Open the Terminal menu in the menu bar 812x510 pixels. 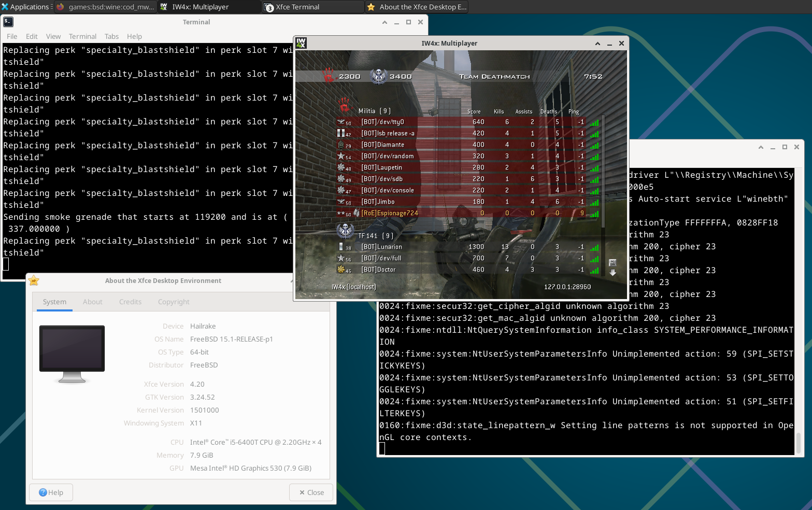[82, 36]
